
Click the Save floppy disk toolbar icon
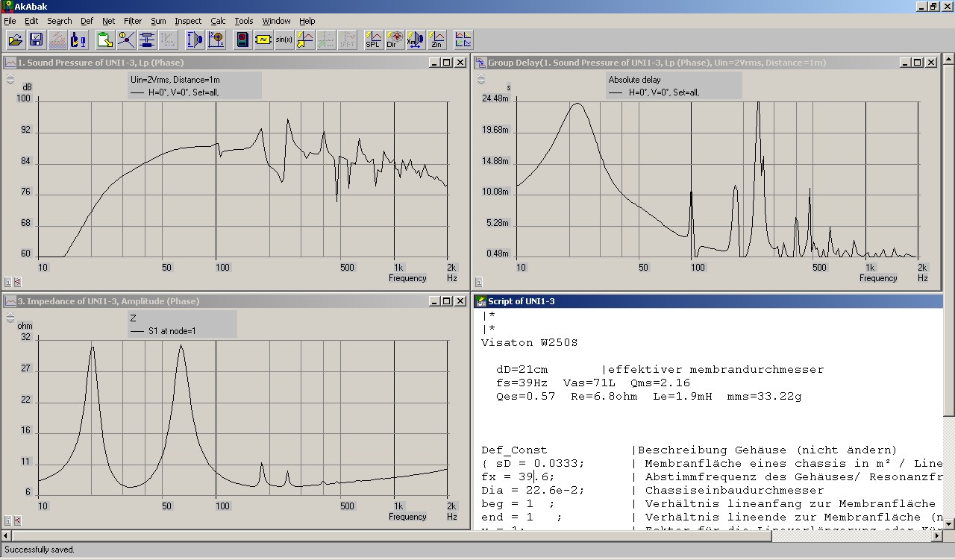point(35,40)
